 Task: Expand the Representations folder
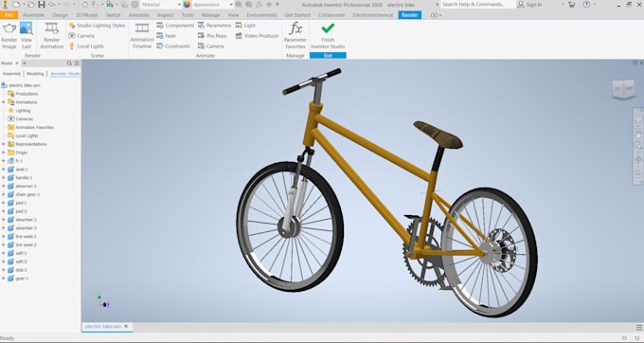click(4, 144)
